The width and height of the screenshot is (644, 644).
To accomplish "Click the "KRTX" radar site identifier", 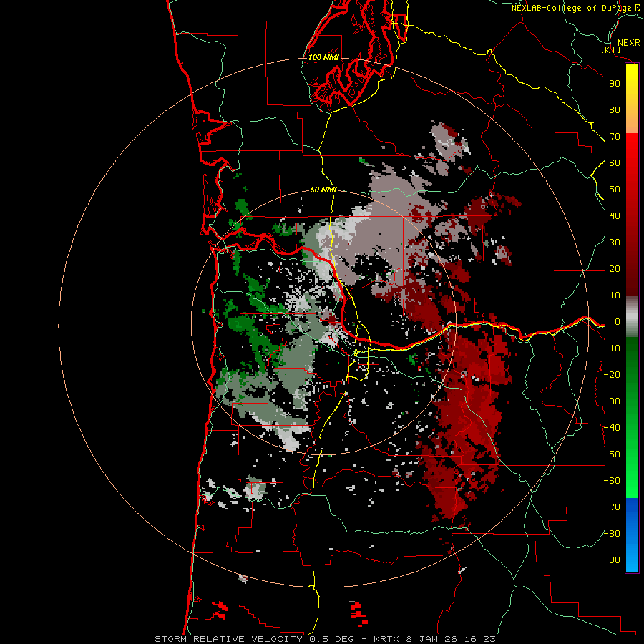I will [x=386, y=639].
